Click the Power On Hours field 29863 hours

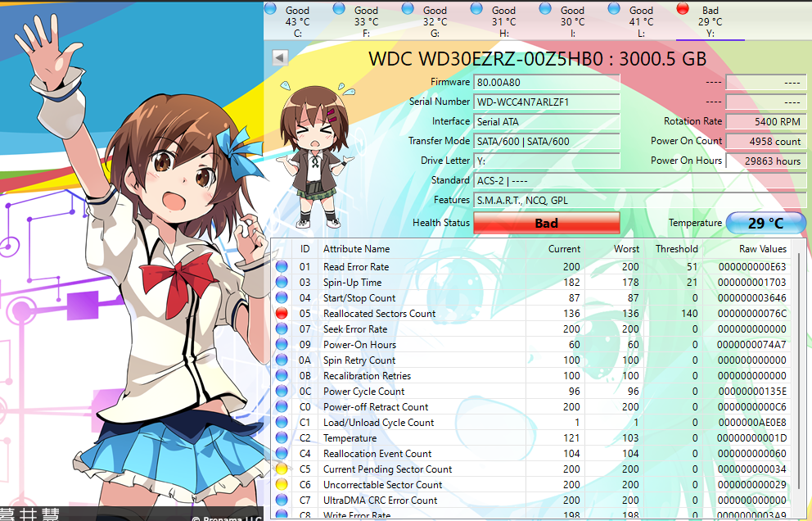pos(766,161)
